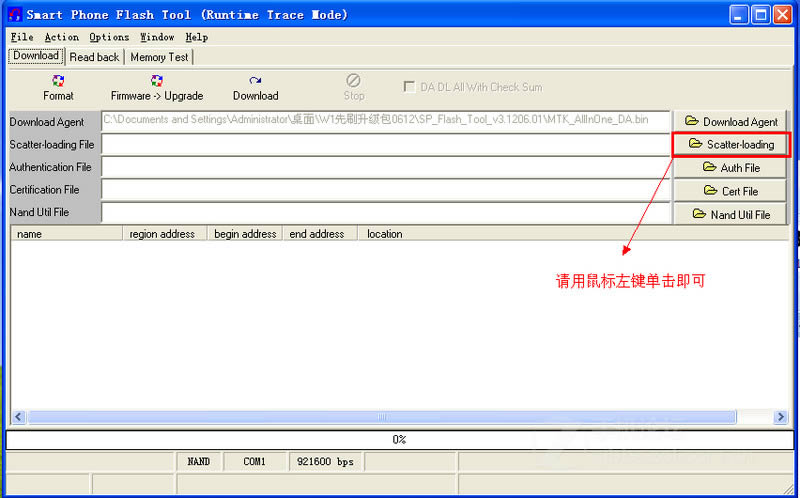
Task: Click the Firmware -> Upgrade icon
Action: [x=157, y=81]
